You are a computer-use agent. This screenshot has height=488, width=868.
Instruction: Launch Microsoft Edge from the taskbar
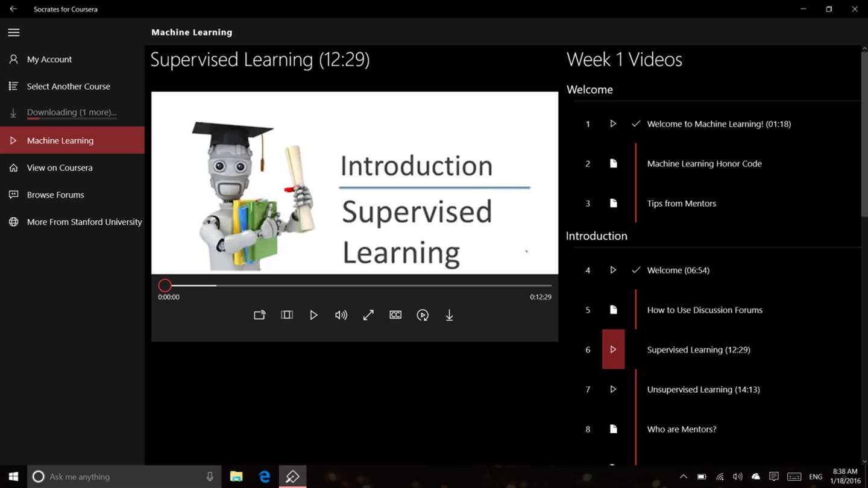pyautogui.click(x=264, y=477)
